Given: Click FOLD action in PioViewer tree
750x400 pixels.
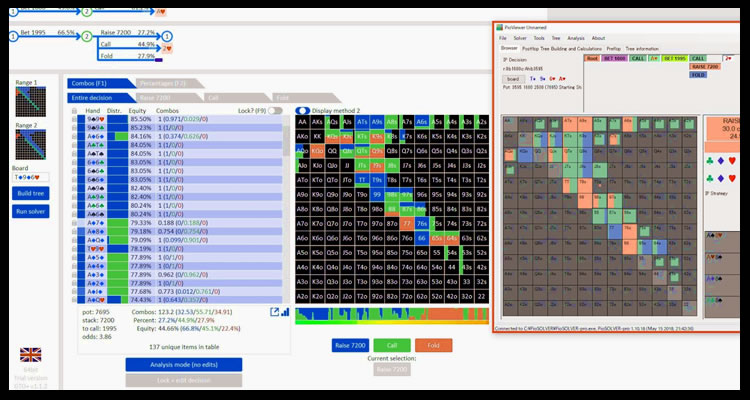Looking at the screenshot, I should coord(698,75).
